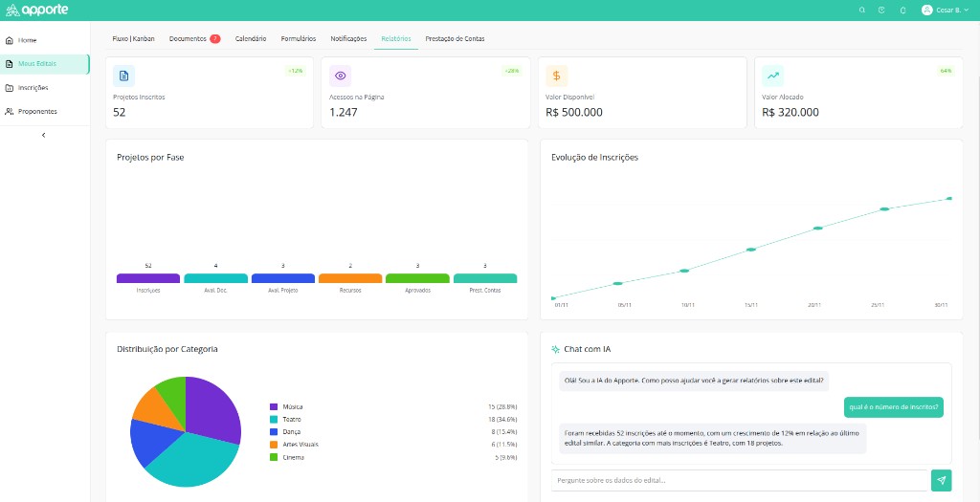Image resolution: width=980 pixels, height=502 pixels.
Task: Select the Relatórios tab
Action: pyautogui.click(x=396, y=38)
